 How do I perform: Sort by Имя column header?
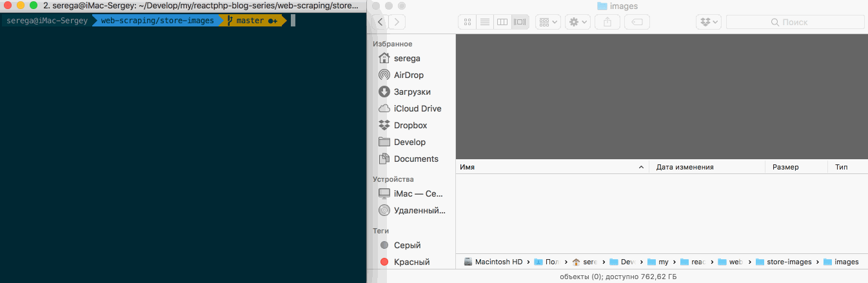(x=552, y=167)
